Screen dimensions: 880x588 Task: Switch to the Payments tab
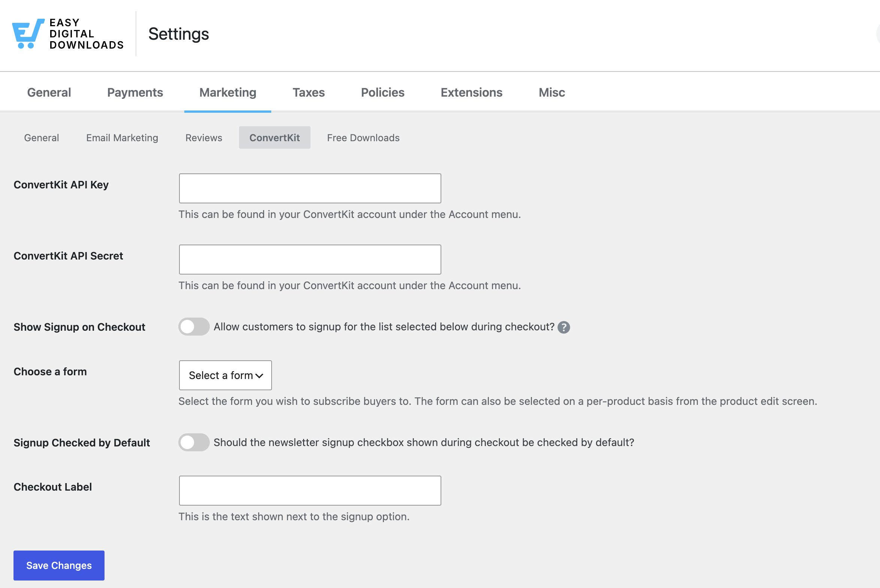(x=135, y=92)
